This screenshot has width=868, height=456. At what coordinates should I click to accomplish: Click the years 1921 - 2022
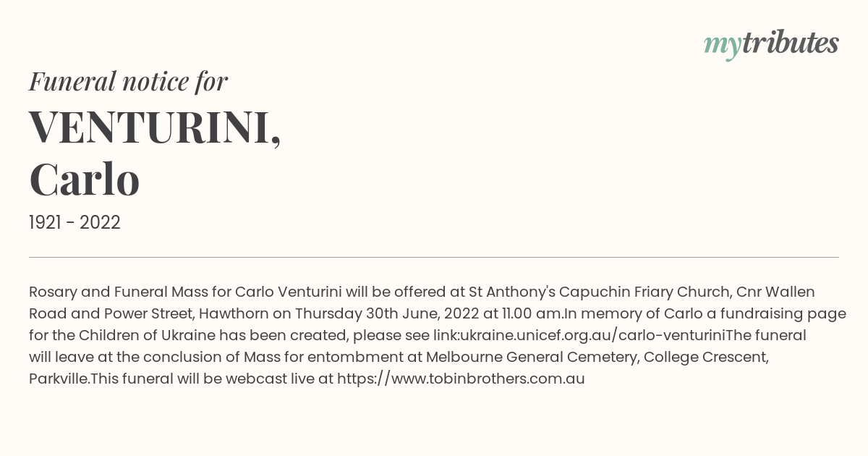click(75, 223)
